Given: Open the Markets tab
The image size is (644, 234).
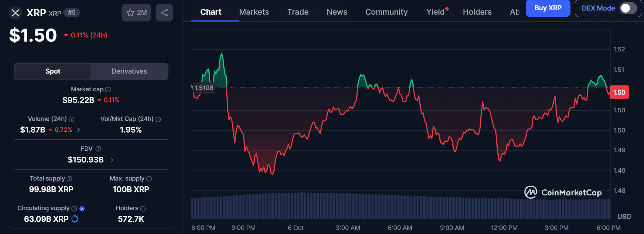Looking at the screenshot, I should pos(254,12).
